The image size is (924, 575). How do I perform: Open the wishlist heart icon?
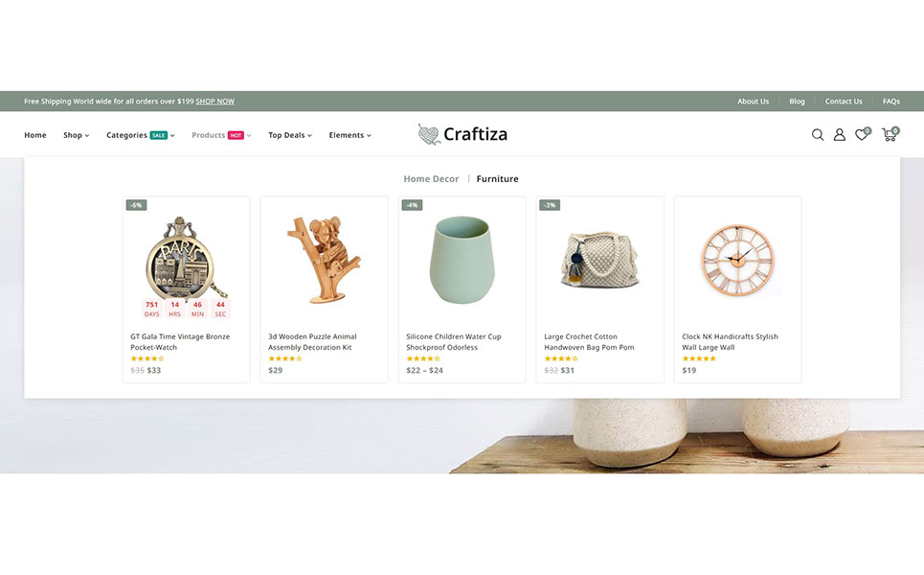point(862,134)
